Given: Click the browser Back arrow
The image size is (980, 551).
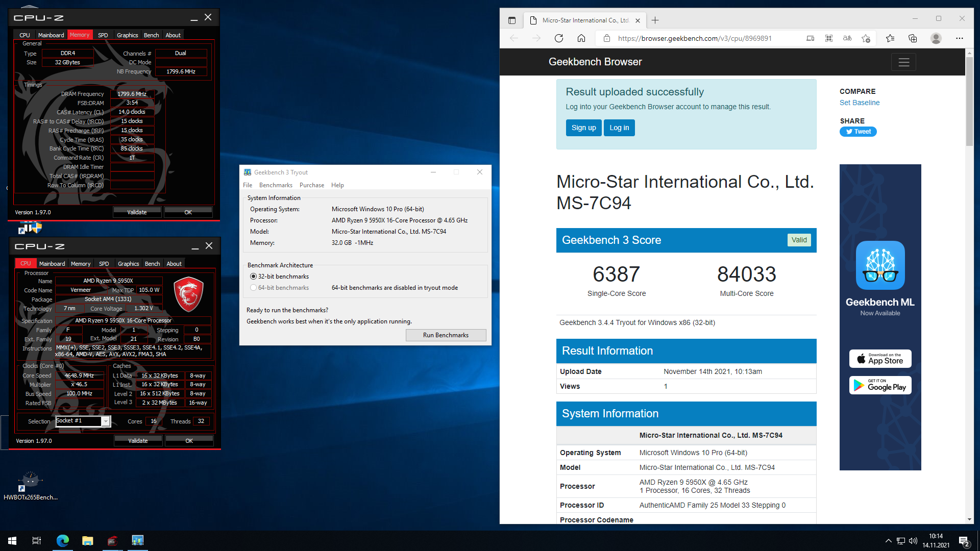Looking at the screenshot, I should [x=514, y=38].
